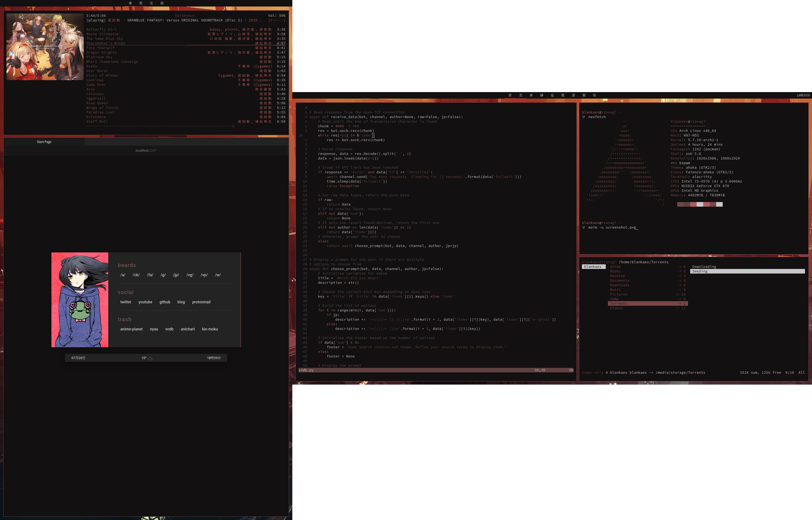This screenshot has height=520, width=812.
Task: Open the github link
Action: tap(165, 302)
